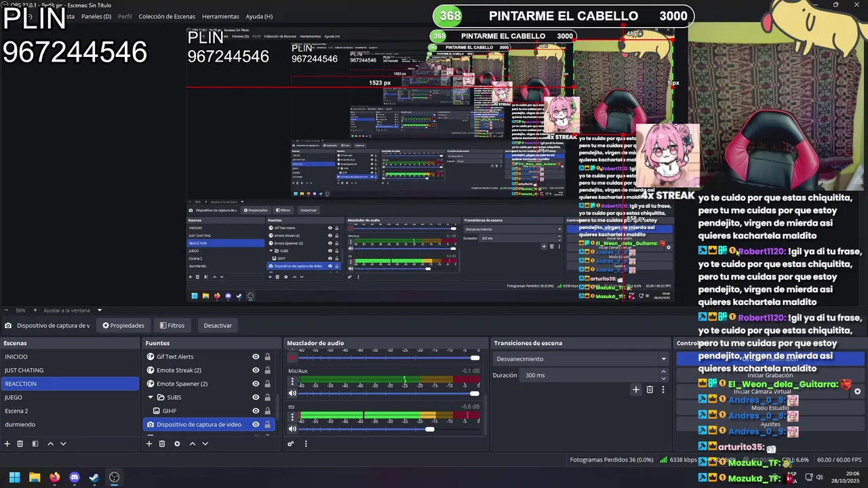
Task: Open the Paneles (D) menu
Action: 96,16
